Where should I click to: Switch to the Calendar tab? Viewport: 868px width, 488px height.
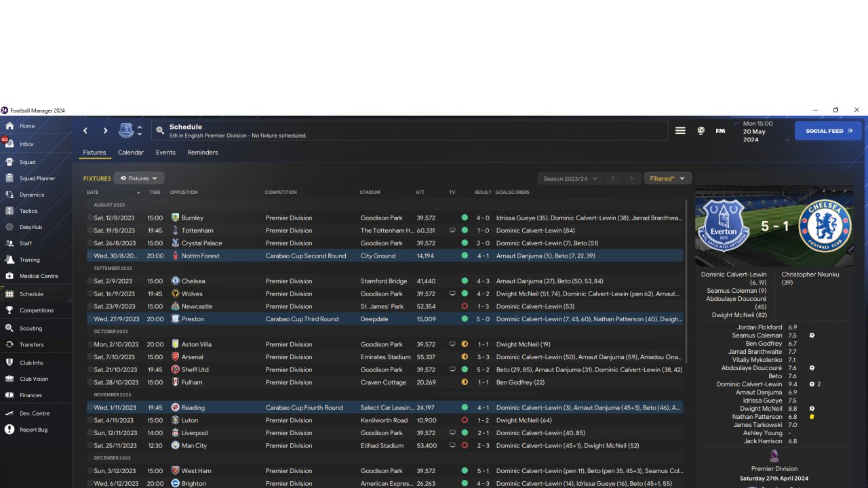tap(131, 152)
